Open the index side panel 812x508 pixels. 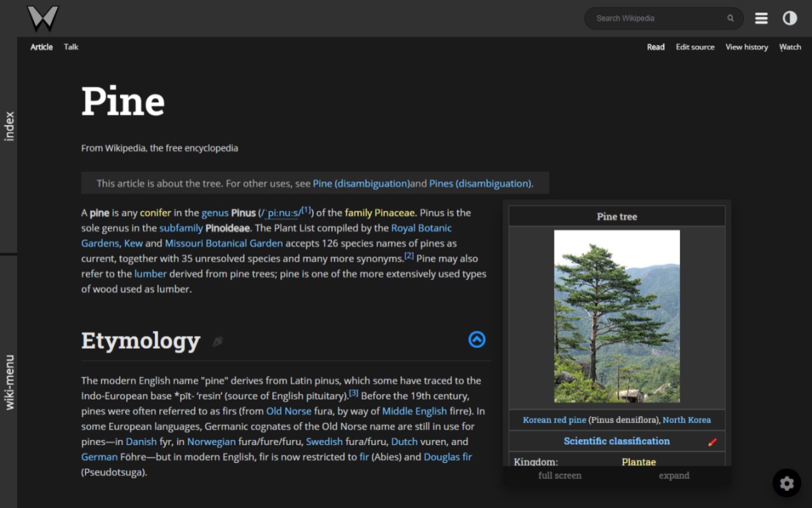[x=9, y=126]
